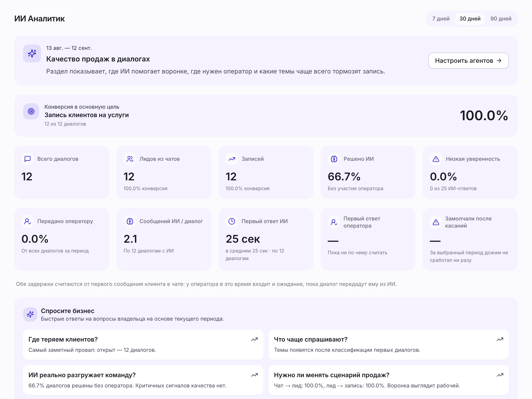This screenshot has height=399, width=532.
Task: Click the Без участия оператора caption
Action: pos(355,188)
